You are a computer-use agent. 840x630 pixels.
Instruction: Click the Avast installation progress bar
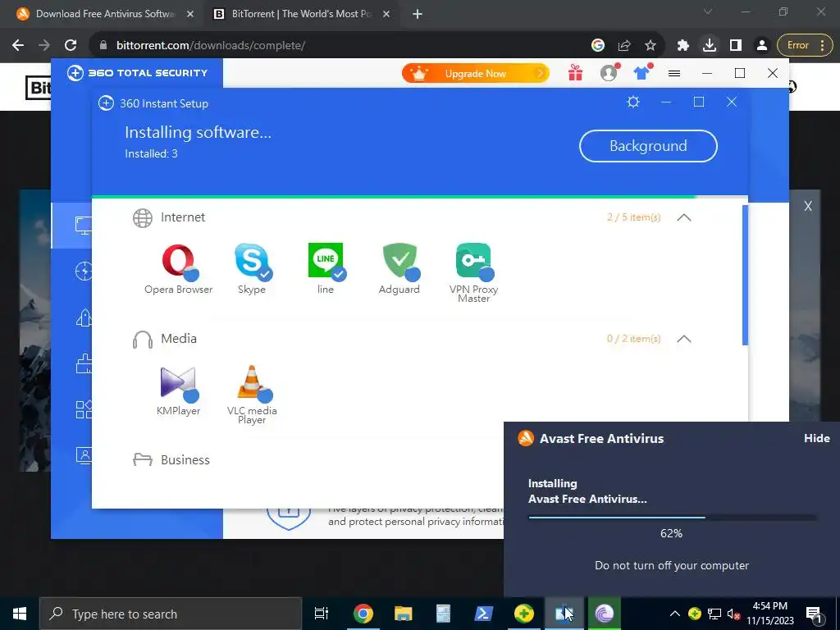[672, 518]
